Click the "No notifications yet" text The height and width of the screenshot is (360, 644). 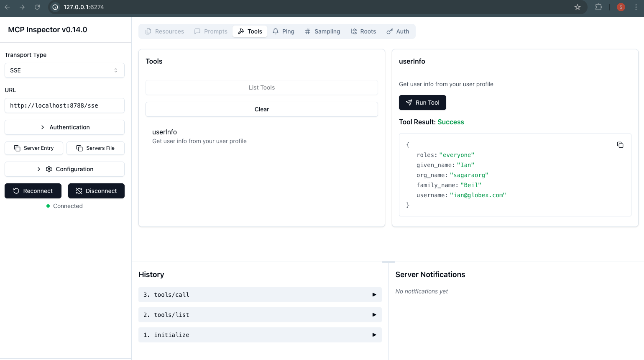coord(422,291)
